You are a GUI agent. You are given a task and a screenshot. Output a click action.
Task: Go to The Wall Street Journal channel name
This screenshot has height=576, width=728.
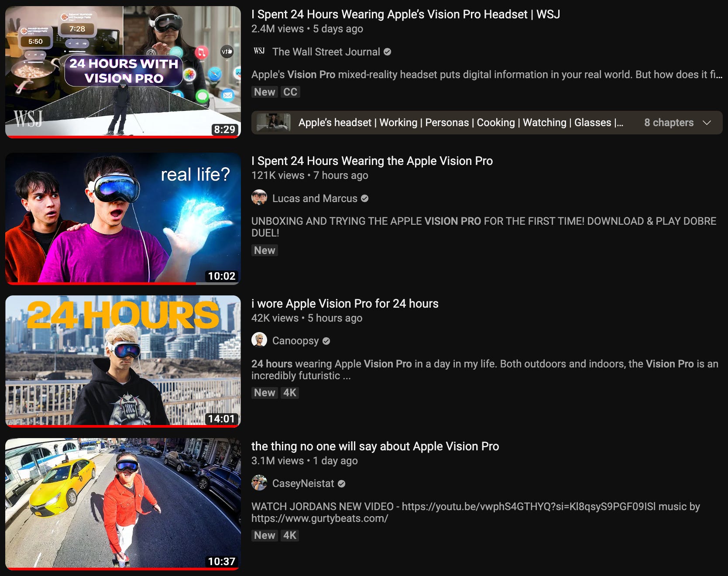326,52
